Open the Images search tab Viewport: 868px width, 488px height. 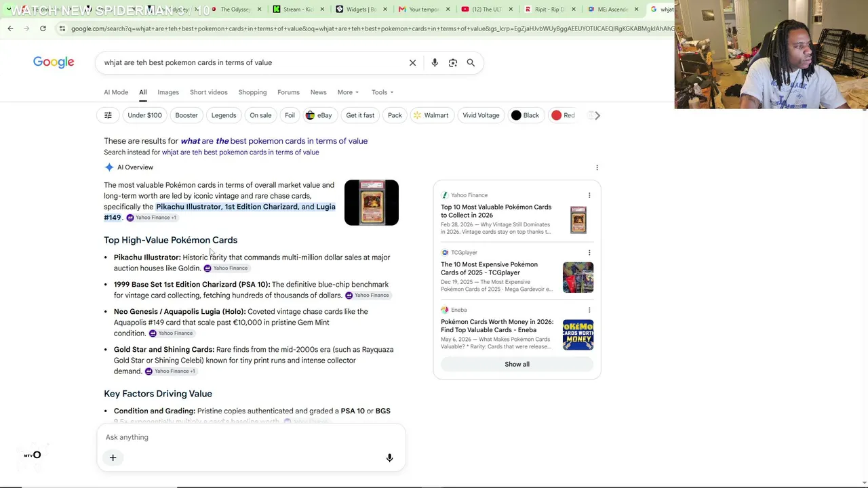pyautogui.click(x=168, y=92)
